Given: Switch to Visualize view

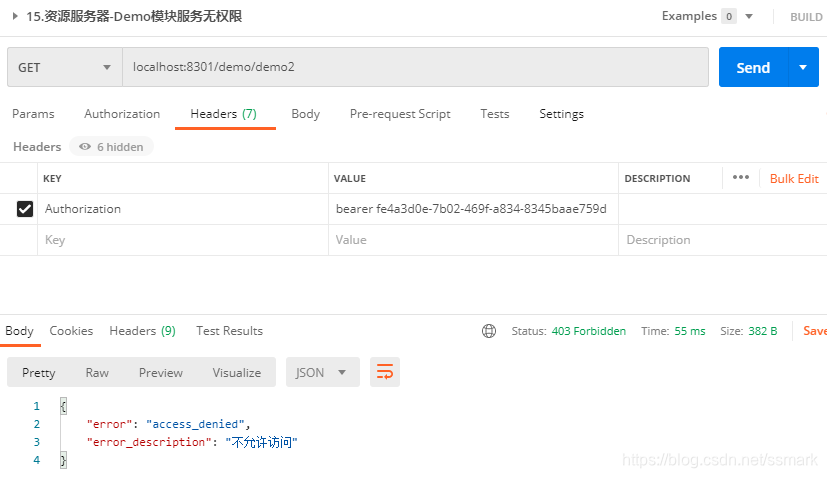Looking at the screenshot, I should (x=237, y=372).
